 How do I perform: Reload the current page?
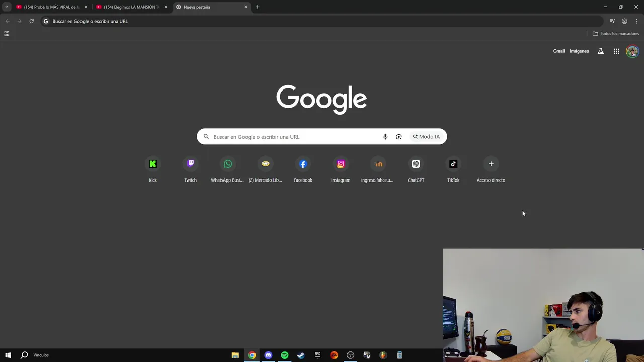(x=31, y=21)
